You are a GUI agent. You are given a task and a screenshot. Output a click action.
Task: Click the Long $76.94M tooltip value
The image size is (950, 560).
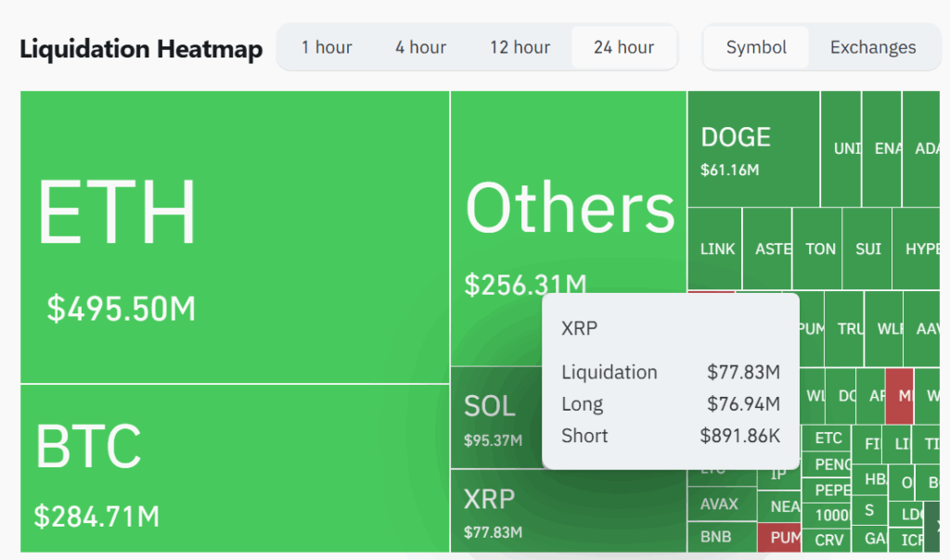pyautogui.click(x=743, y=404)
